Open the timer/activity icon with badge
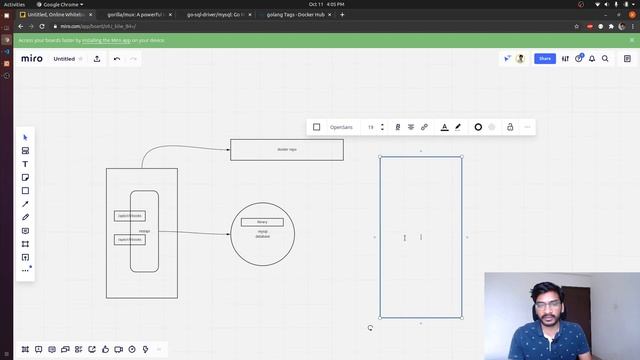Viewport: 640px width, 360px height. (579, 58)
